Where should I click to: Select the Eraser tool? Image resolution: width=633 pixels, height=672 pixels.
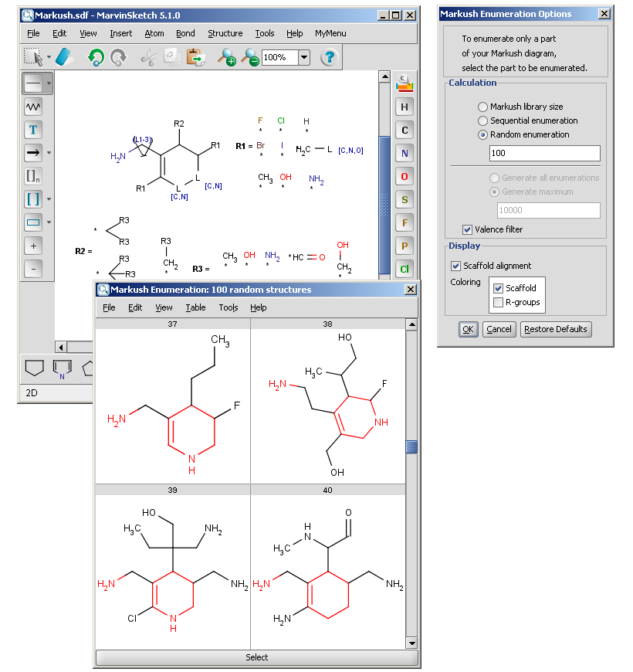coord(67,56)
